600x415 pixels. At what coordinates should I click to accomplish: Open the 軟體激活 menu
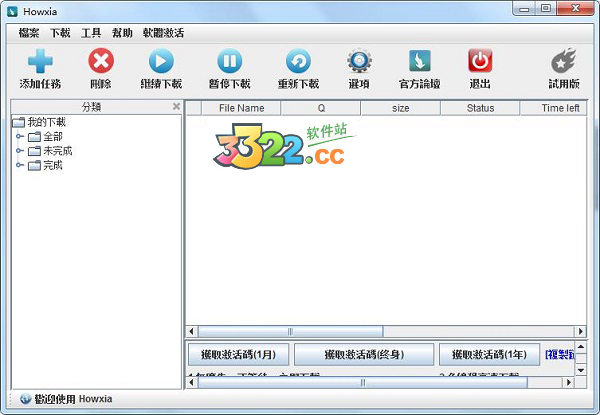[x=163, y=33]
